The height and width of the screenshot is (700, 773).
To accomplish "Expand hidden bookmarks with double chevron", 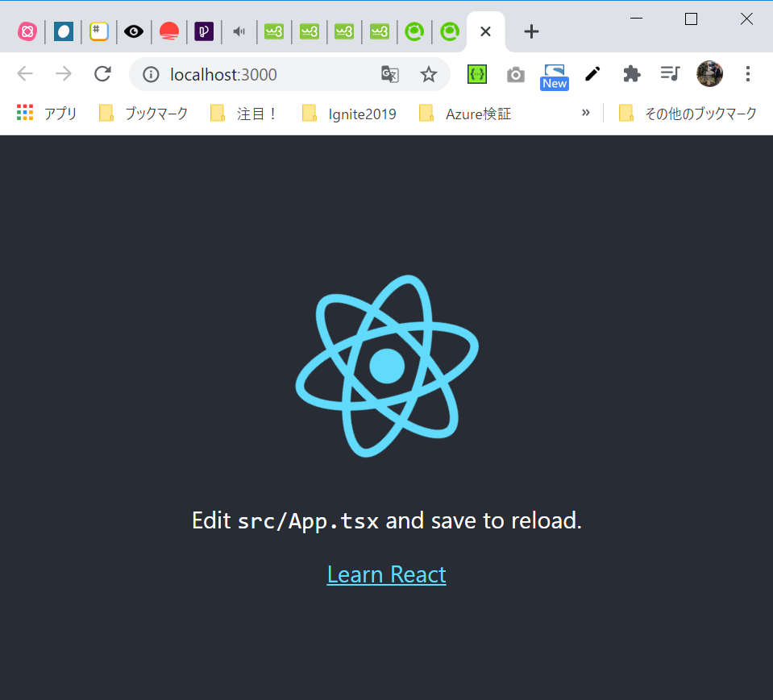I will click(586, 113).
